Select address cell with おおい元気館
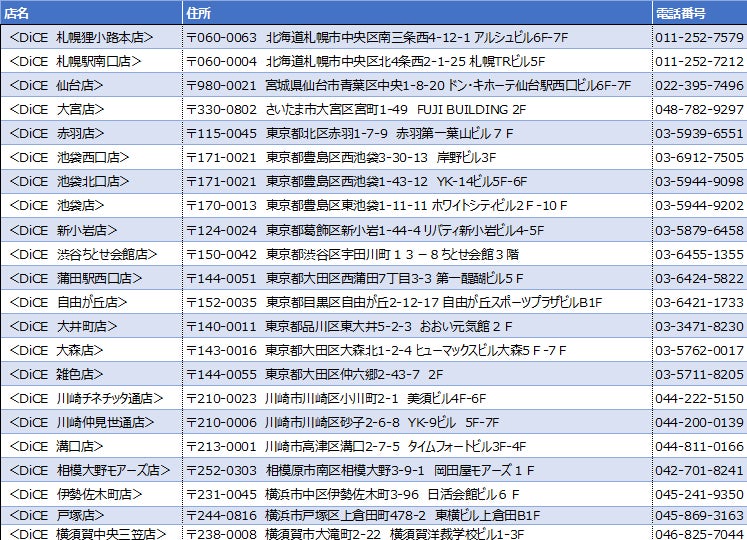The height and width of the screenshot is (540, 747). click(417, 326)
